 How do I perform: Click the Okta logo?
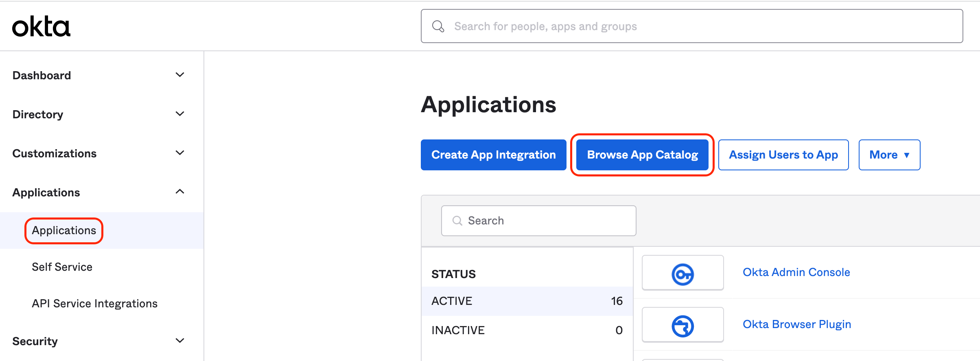pyautogui.click(x=41, y=26)
